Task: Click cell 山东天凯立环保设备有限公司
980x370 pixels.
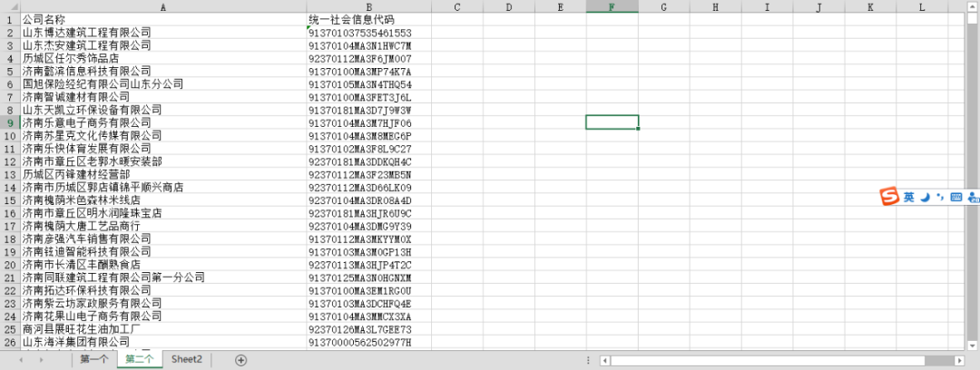Action: [163, 110]
